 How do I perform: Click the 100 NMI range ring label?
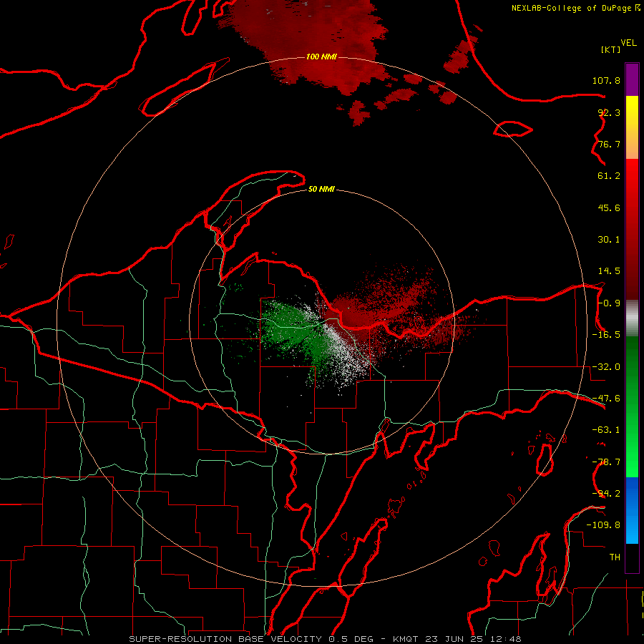(x=321, y=57)
